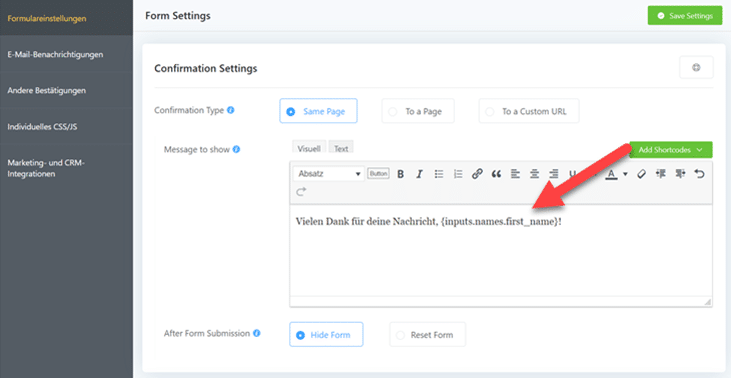Click the clear formatting eraser icon
Viewport: 732px width, 378px height.
[641, 174]
